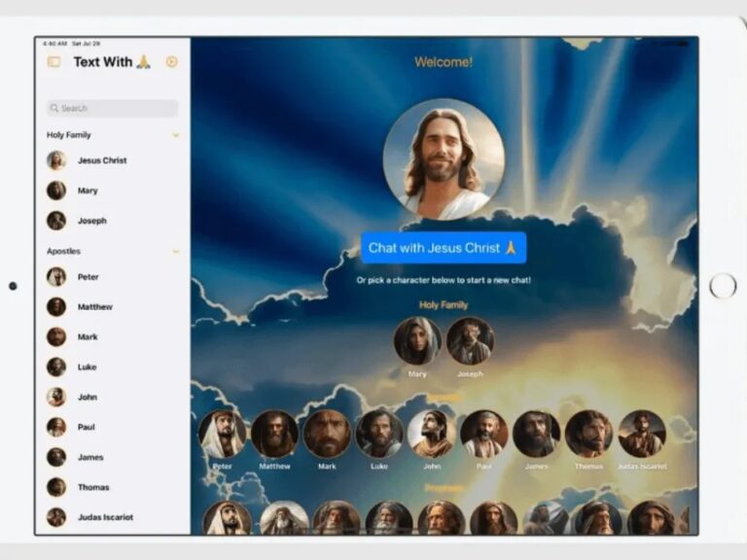
Task: Toggle the sidebar panel icon
Action: pyautogui.click(x=54, y=62)
